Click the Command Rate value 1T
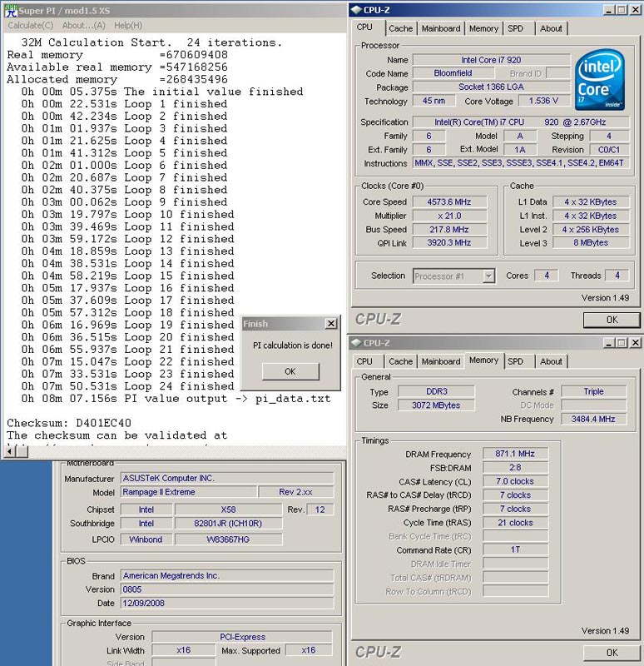 [515, 549]
